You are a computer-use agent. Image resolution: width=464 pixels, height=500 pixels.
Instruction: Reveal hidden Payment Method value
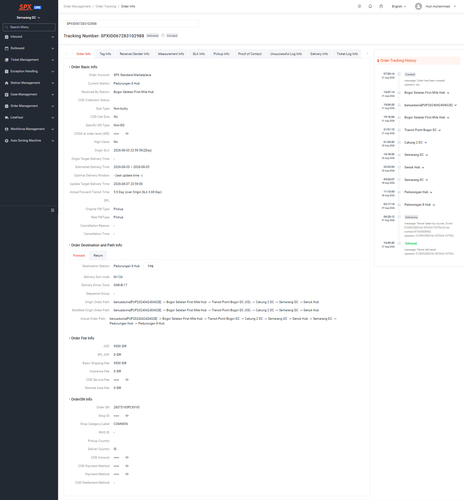[x=127, y=474]
